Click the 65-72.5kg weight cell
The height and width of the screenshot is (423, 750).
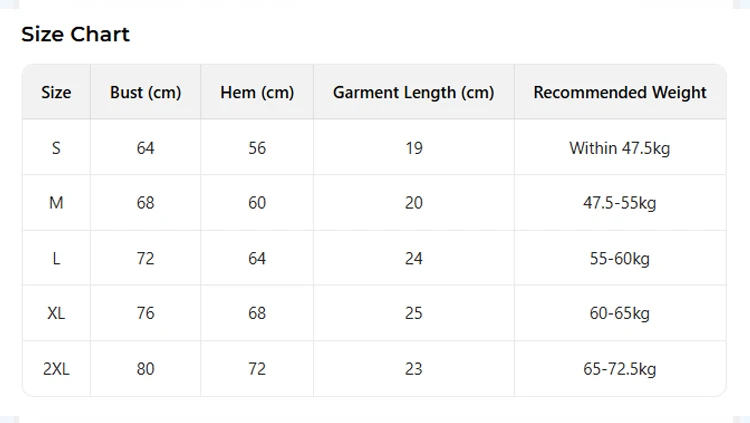620,369
